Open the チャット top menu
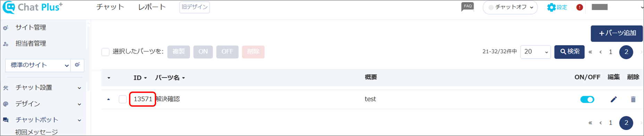 point(110,7)
